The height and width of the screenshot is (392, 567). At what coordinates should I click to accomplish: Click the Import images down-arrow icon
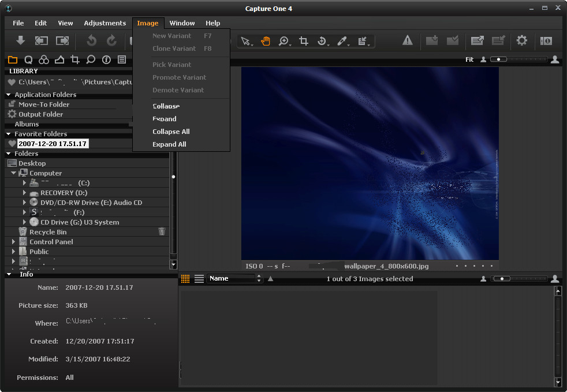tap(20, 40)
